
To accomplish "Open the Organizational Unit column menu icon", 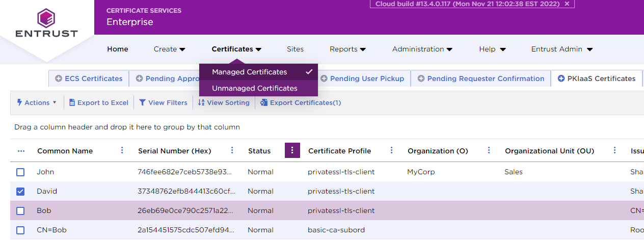I will point(615,150).
